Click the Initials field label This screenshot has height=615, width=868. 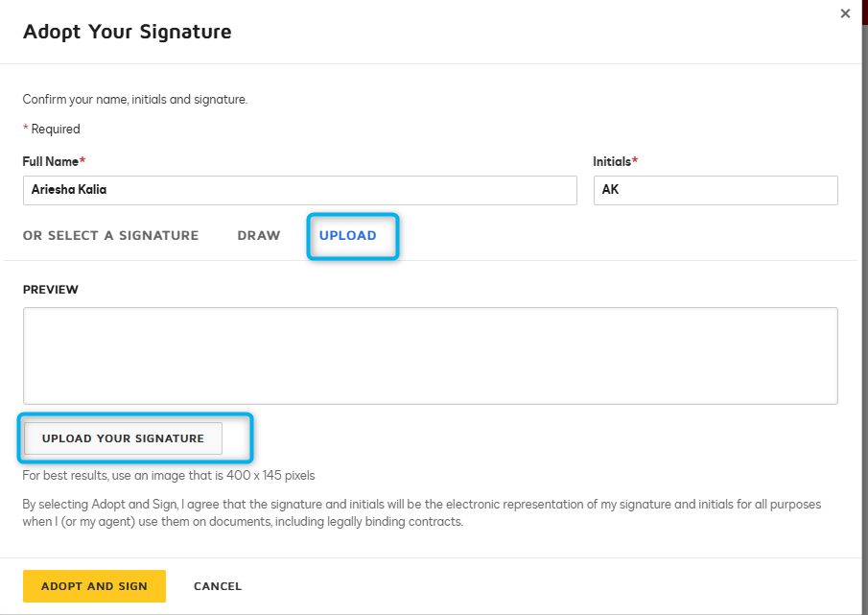click(615, 161)
